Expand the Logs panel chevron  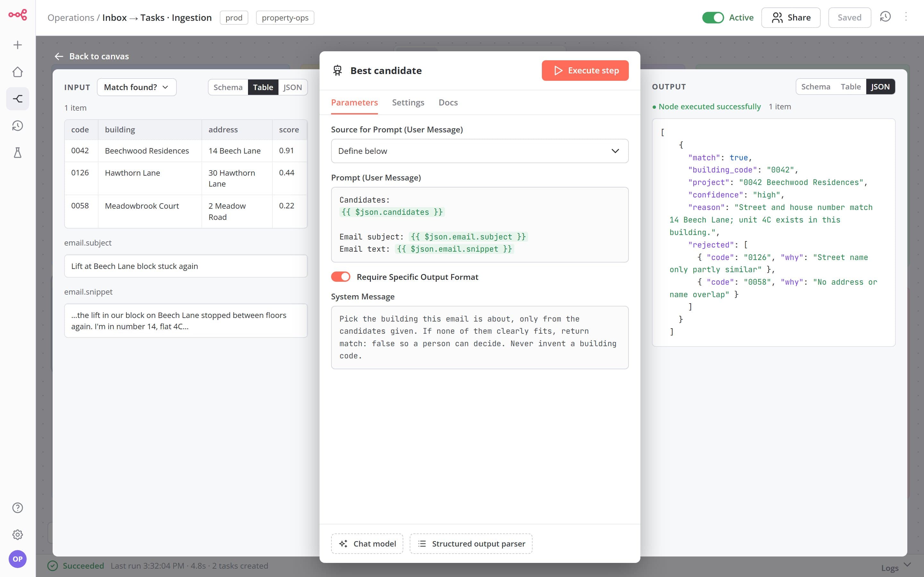(907, 565)
